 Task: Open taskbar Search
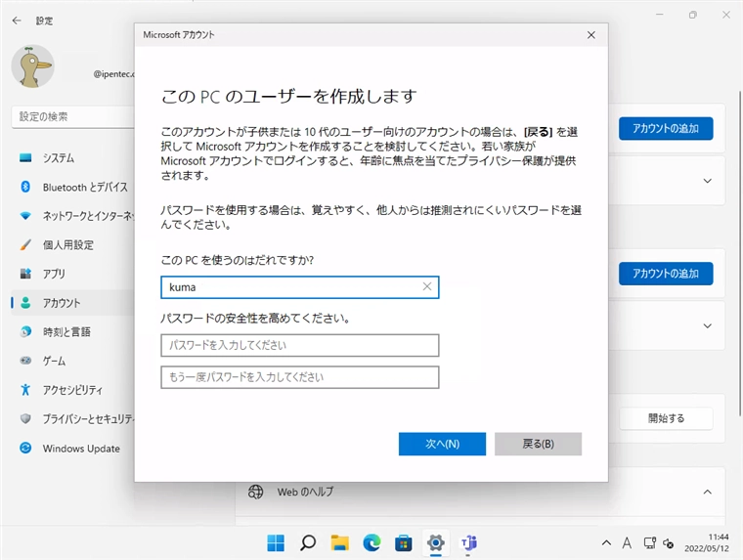[x=308, y=543]
